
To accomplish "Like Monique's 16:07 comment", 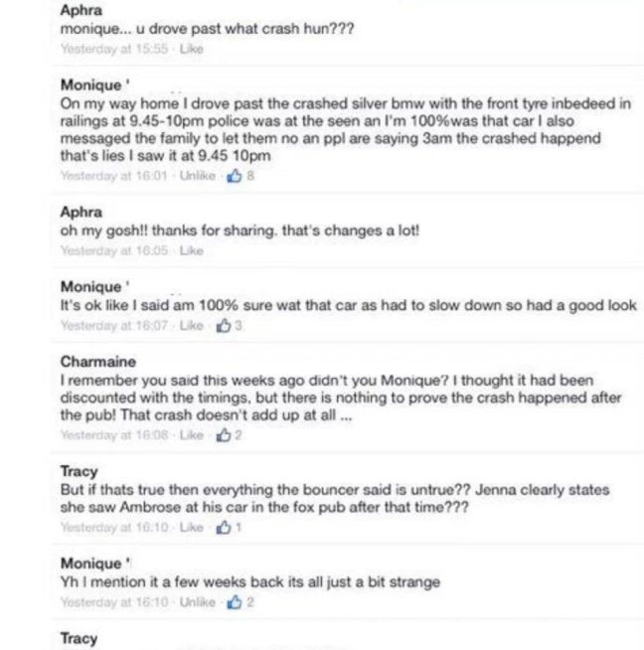I will 188,325.
